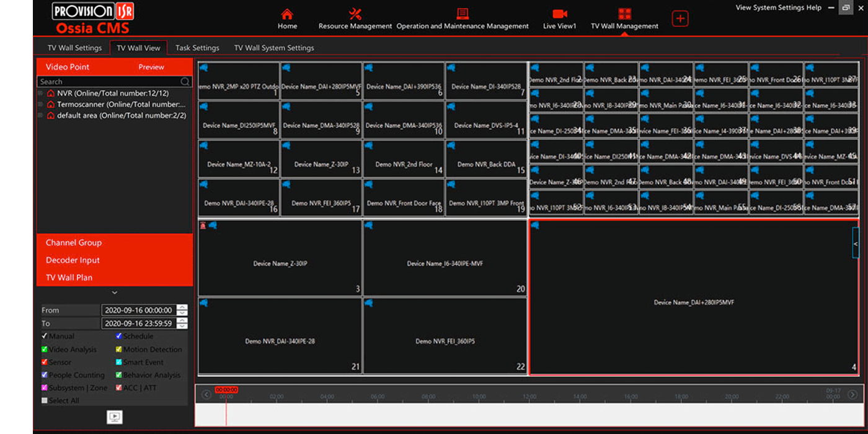The width and height of the screenshot is (868, 434).
Task: Click the right-edge side panel arrow
Action: pyautogui.click(x=856, y=244)
